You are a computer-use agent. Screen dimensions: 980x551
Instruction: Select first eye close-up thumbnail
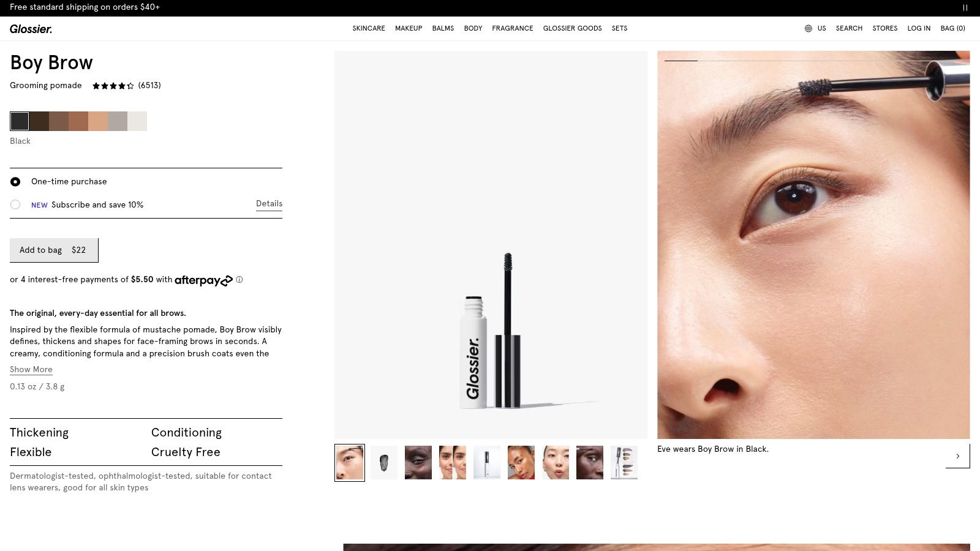pos(350,463)
